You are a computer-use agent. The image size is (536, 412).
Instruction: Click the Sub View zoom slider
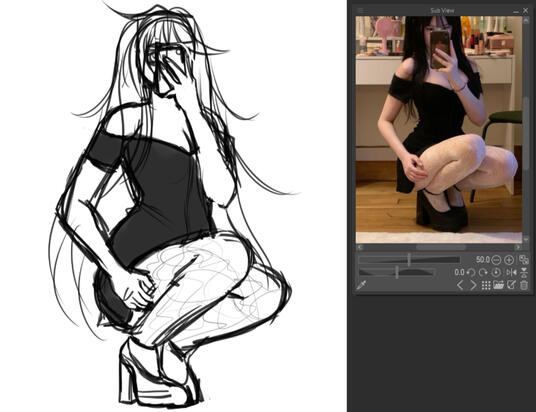point(409,260)
